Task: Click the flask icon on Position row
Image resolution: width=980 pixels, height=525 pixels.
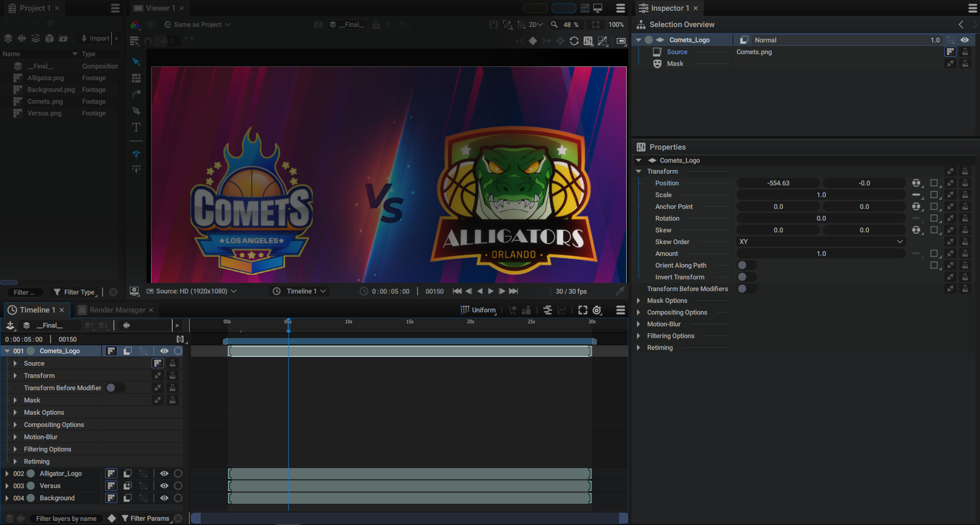Action: pyautogui.click(x=965, y=183)
